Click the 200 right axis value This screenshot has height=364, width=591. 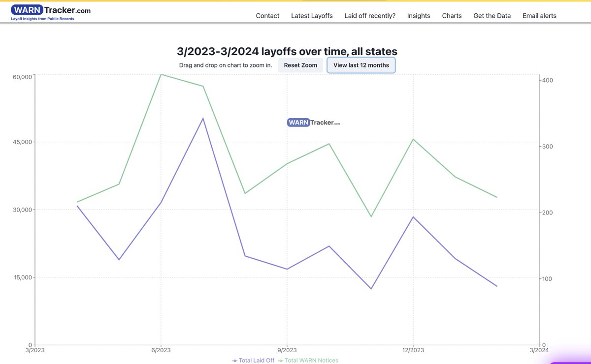point(548,212)
